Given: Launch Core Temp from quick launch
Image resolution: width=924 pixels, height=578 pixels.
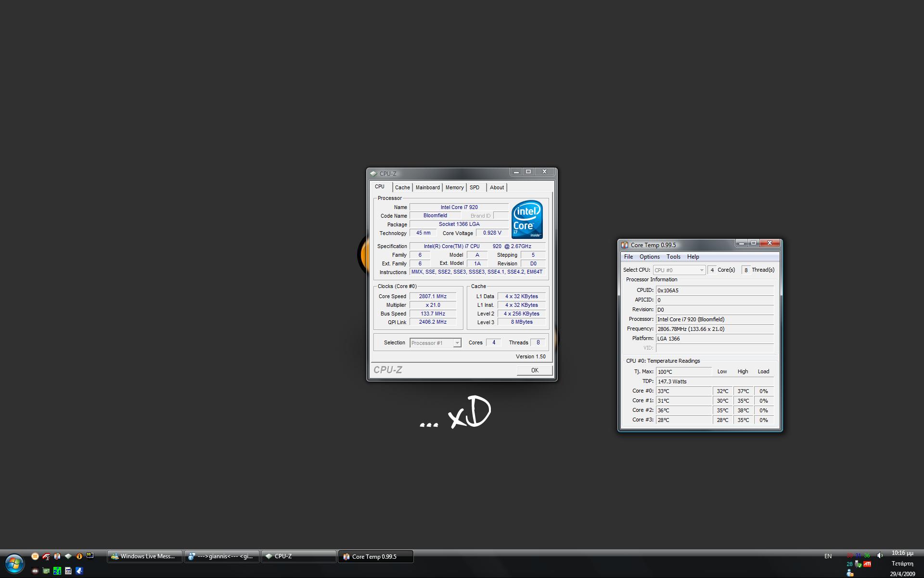Looking at the screenshot, I should tap(57, 556).
